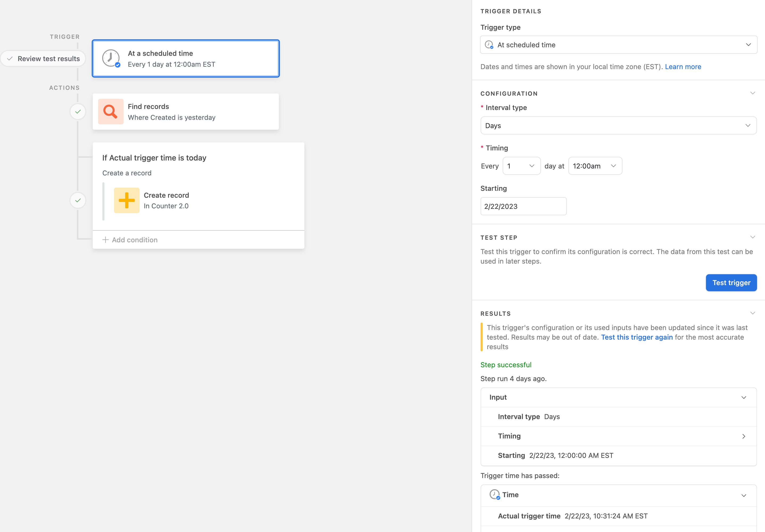This screenshot has width=765, height=532.
Task: Click Test this trigger again link
Action: [x=637, y=337]
